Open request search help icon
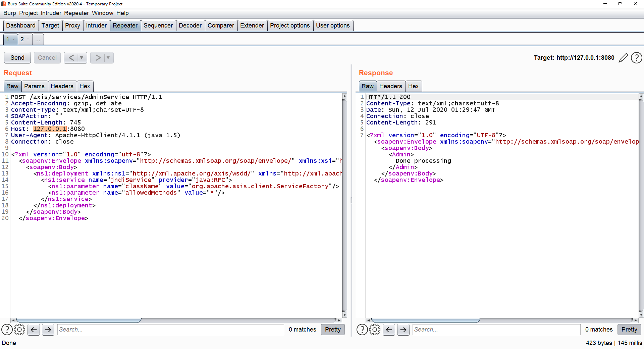The image size is (644, 349). pos(7,330)
